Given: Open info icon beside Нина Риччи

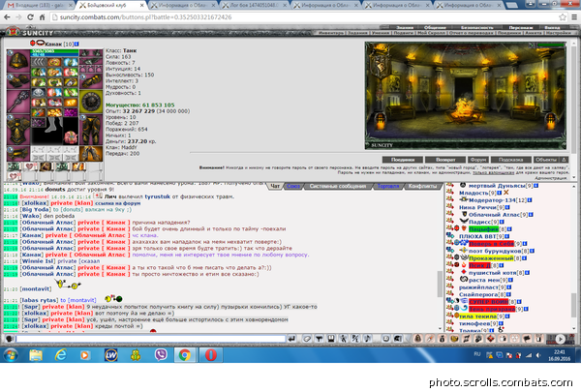Looking at the screenshot, I should coord(507,207).
